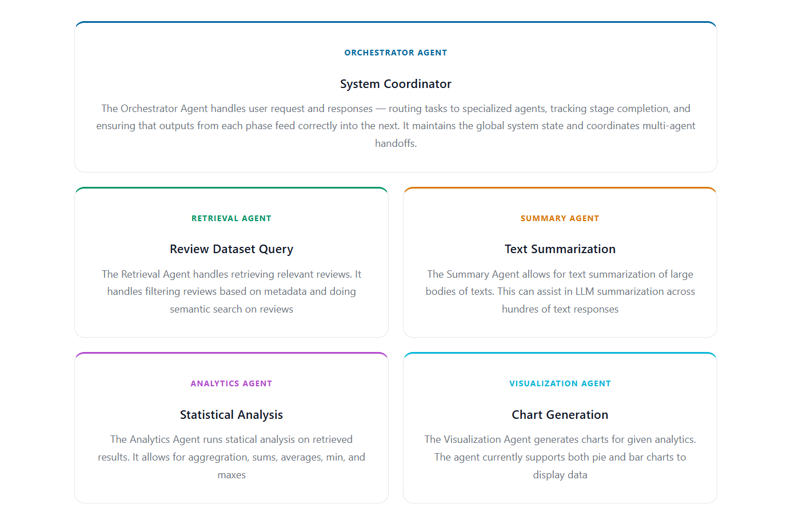Viewport: 802px width, 532px height.
Task: Click the Visualization Agent label
Action: [560, 383]
